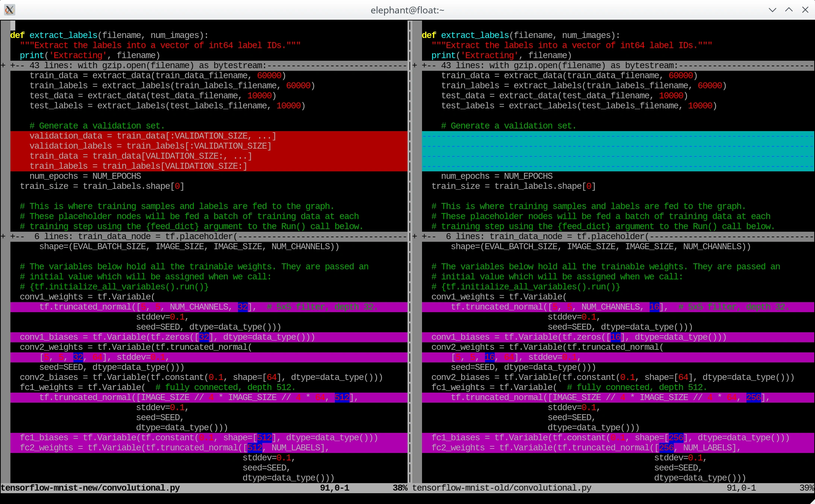Click the highlighted 32 in left truncated_normal line
Screen dimensions: 815x504
[243, 307]
